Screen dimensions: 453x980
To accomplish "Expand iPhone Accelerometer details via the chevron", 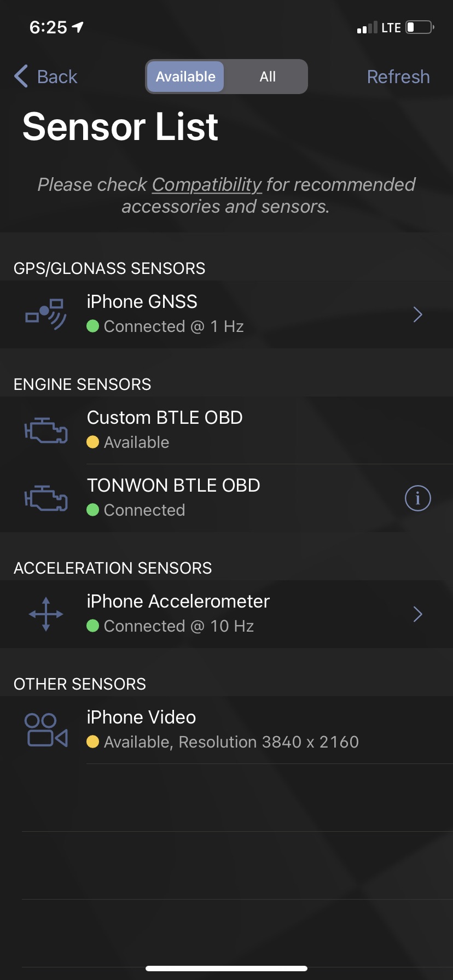I will pos(418,614).
